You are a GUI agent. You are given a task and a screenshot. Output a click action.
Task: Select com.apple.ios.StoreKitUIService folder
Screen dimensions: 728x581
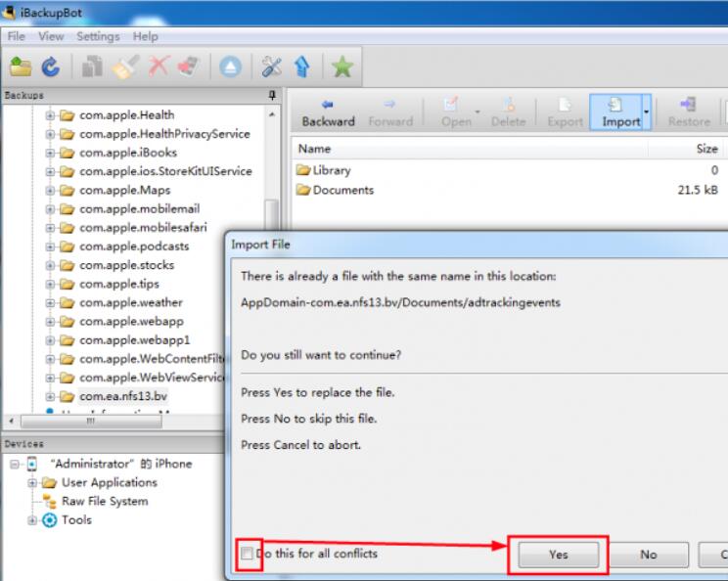click(165, 171)
